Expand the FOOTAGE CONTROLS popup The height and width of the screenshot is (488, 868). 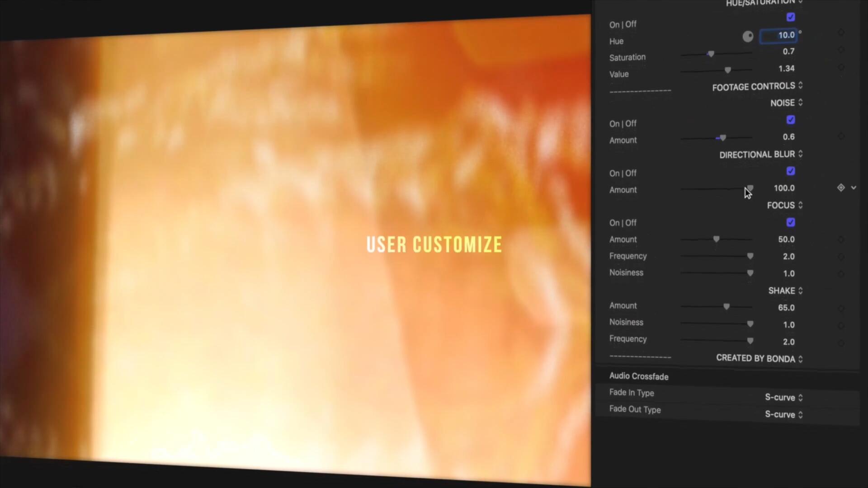click(x=758, y=86)
